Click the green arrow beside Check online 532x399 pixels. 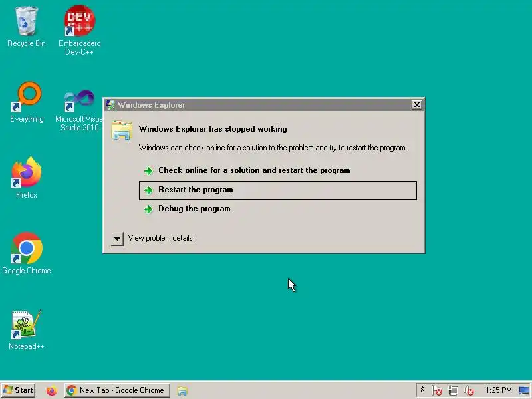tap(148, 171)
